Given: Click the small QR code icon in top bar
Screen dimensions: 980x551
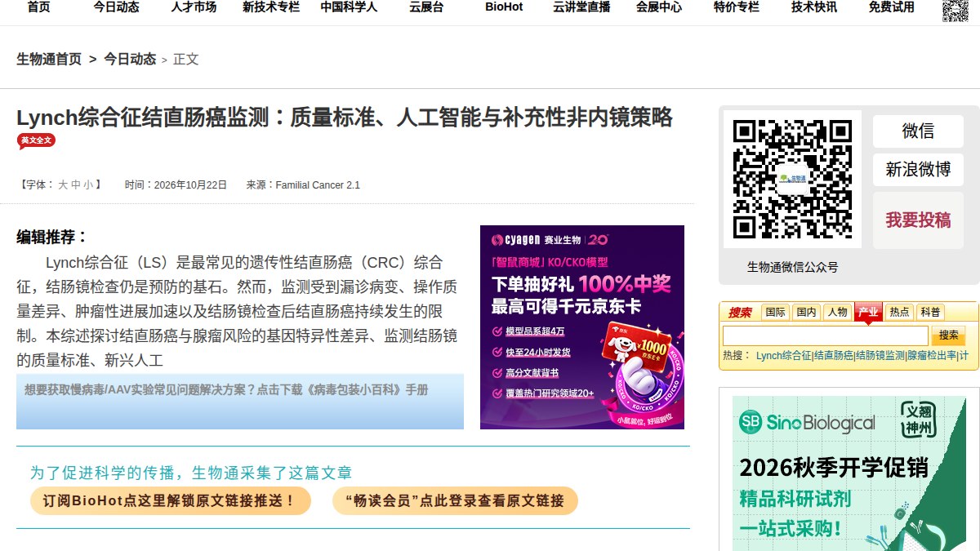Looking at the screenshot, I should 955,10.
